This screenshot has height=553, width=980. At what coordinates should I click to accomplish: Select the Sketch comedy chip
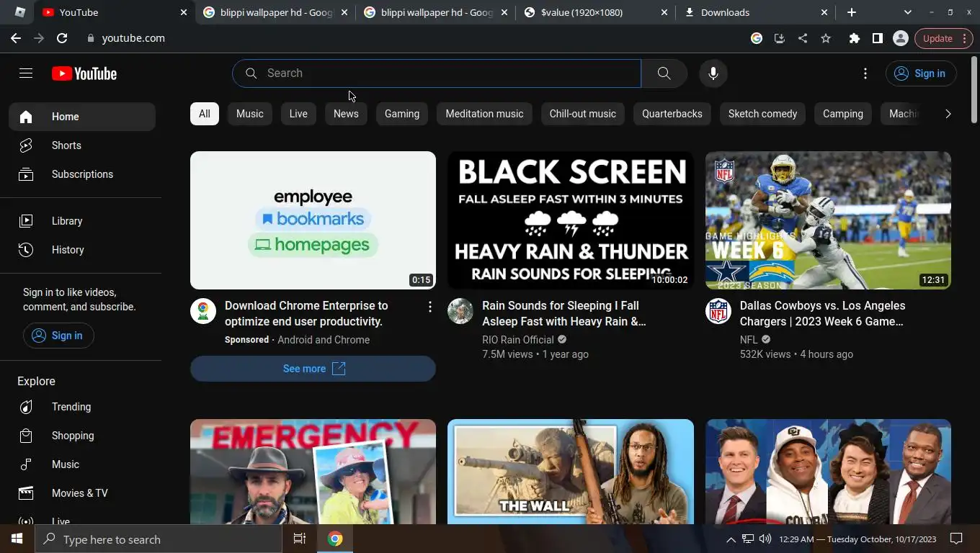(762, 114)
